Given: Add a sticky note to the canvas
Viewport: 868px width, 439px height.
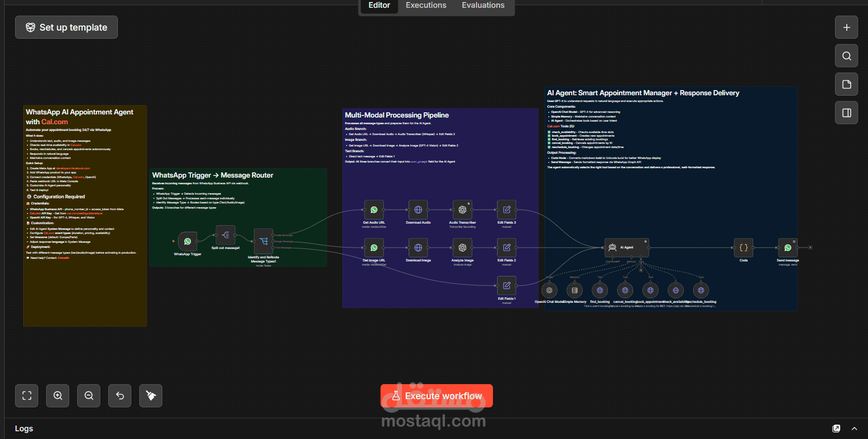Looking at the screenshot, I should 846,84.
